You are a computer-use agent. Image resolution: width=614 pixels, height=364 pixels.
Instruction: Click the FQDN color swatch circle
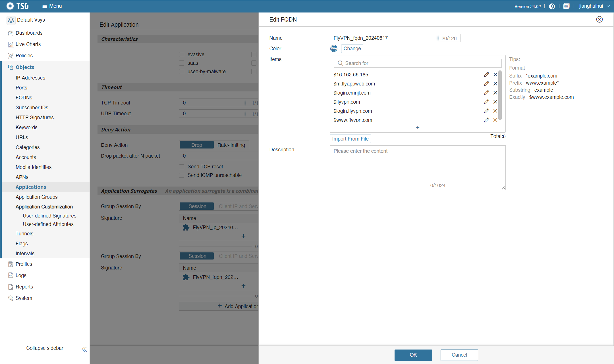pos(334,49)
